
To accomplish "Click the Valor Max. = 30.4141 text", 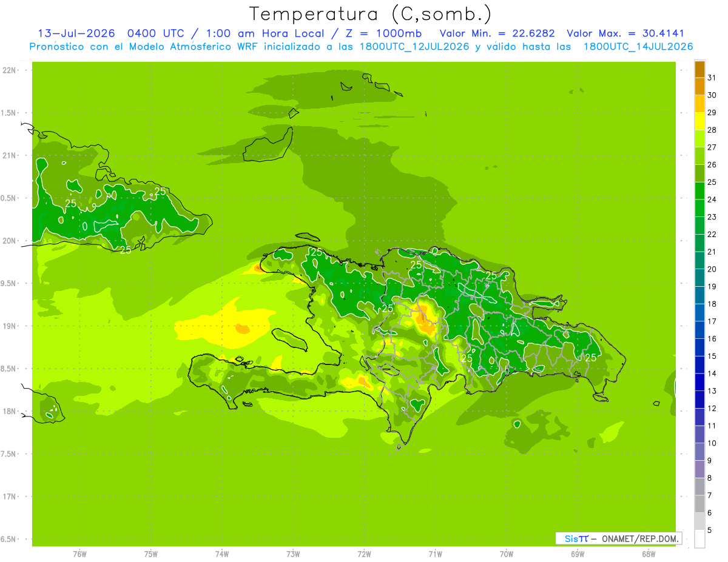I will click(626, 33).
